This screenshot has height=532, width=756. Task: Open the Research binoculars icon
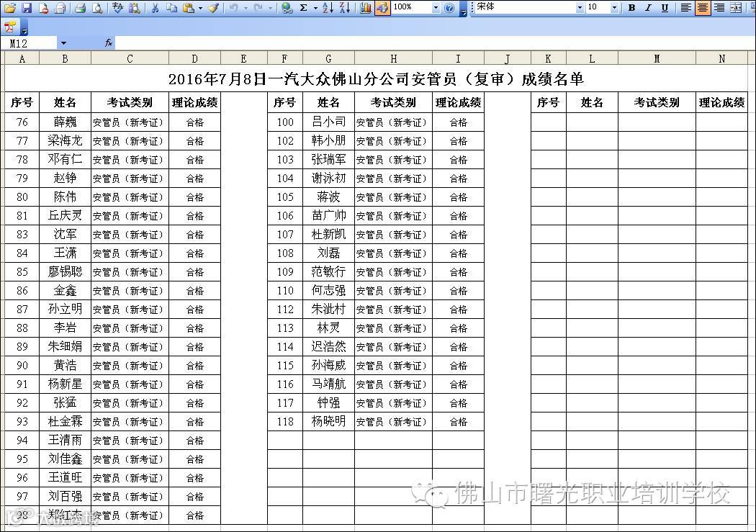pos(135,8)
